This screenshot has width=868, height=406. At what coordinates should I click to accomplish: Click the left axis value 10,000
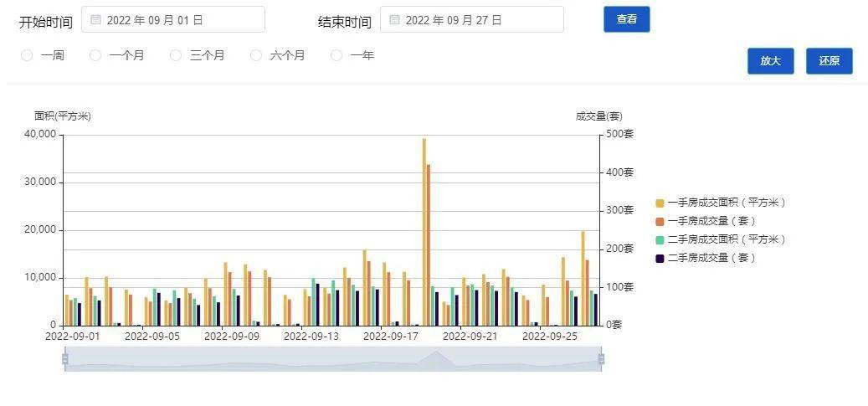click(x=40, y=277)
